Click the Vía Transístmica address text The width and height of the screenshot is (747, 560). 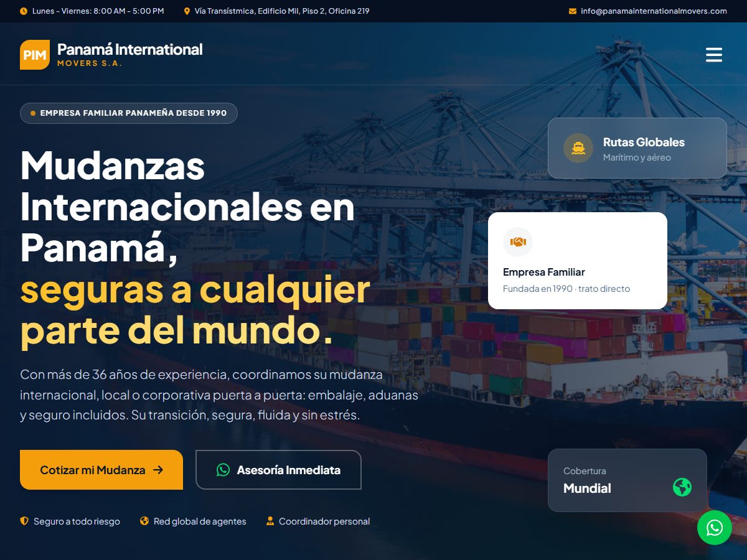(282, 11)
